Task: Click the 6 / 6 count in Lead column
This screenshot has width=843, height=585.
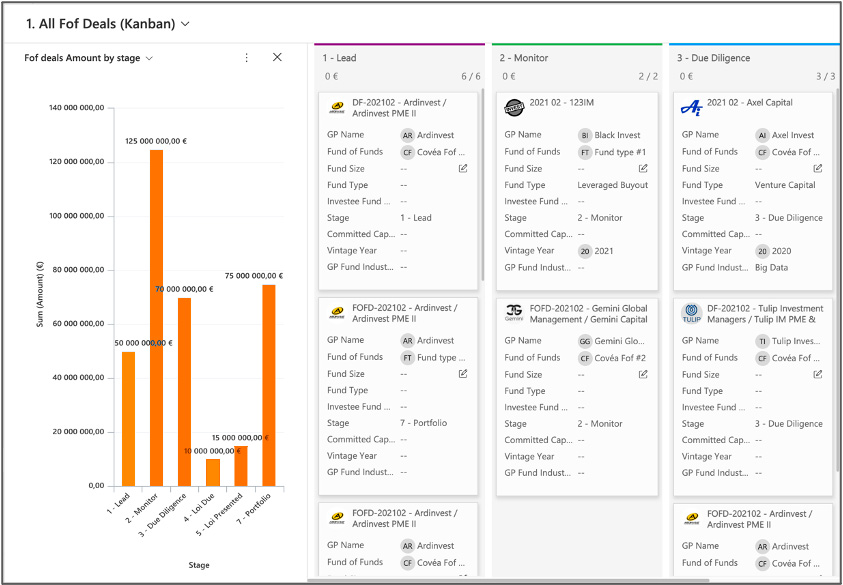Action: (x=471, y=76)
